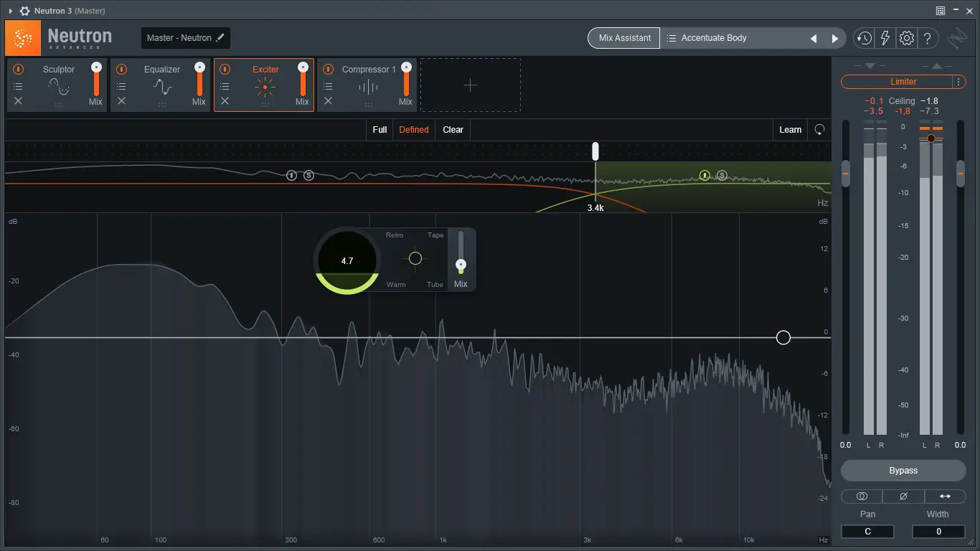Open the preset browser list icon
The width and height of the screenshot is (980, 551).
tap(672, 38)
